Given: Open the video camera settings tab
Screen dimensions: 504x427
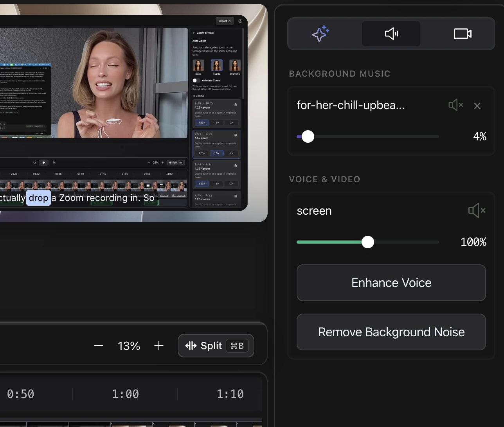Looking at the screenshot, I should point(463,34).
